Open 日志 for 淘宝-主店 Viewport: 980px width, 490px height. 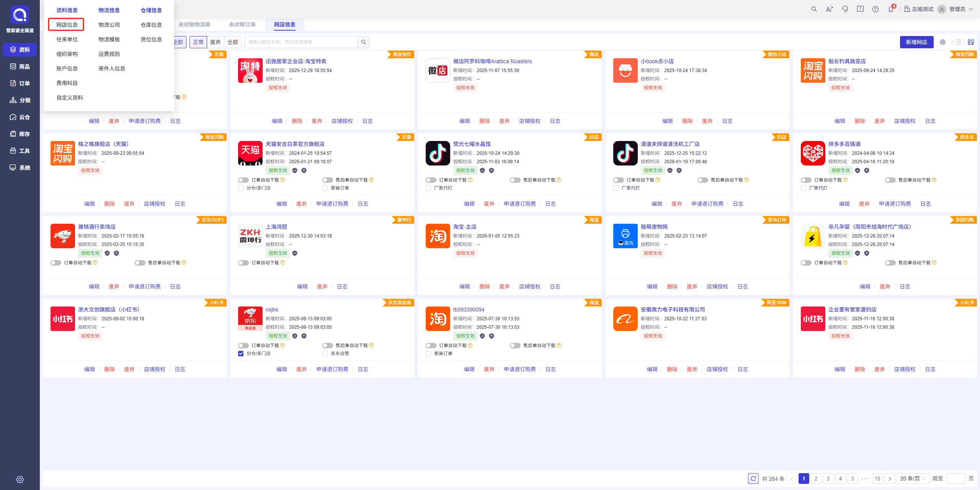tap(555, 287)
